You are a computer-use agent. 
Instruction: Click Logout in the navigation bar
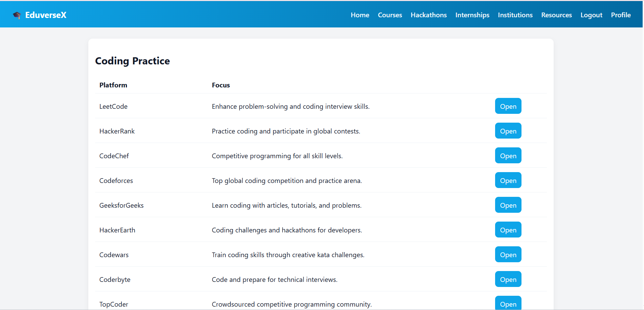coord(591,15)
